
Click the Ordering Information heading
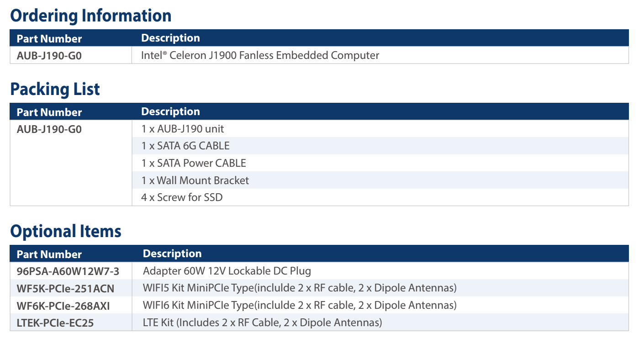(91, 16)
